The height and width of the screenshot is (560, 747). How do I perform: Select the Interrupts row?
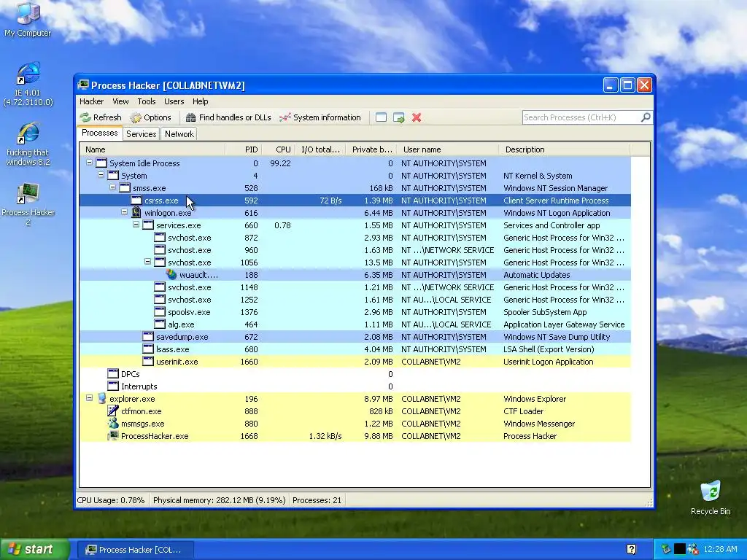coord(355,386)
